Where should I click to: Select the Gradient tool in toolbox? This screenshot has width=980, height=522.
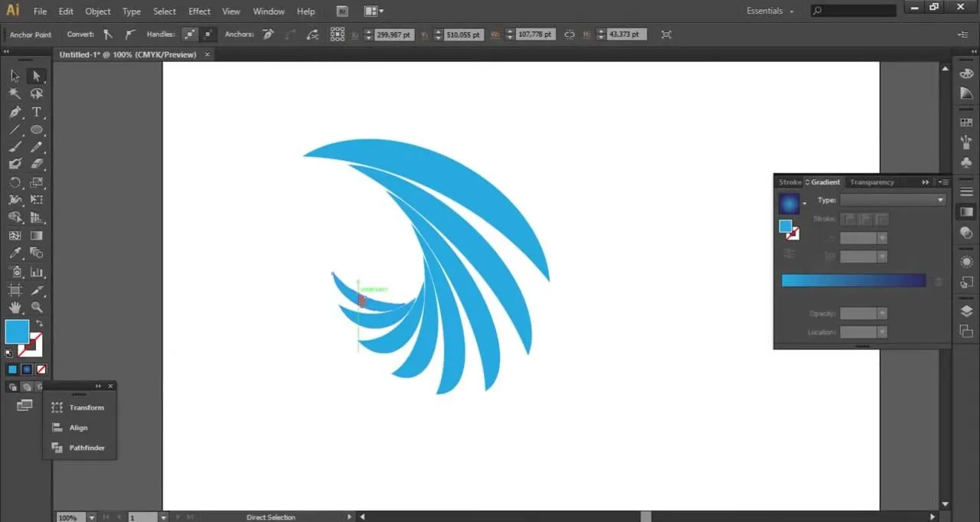[36, 236]
